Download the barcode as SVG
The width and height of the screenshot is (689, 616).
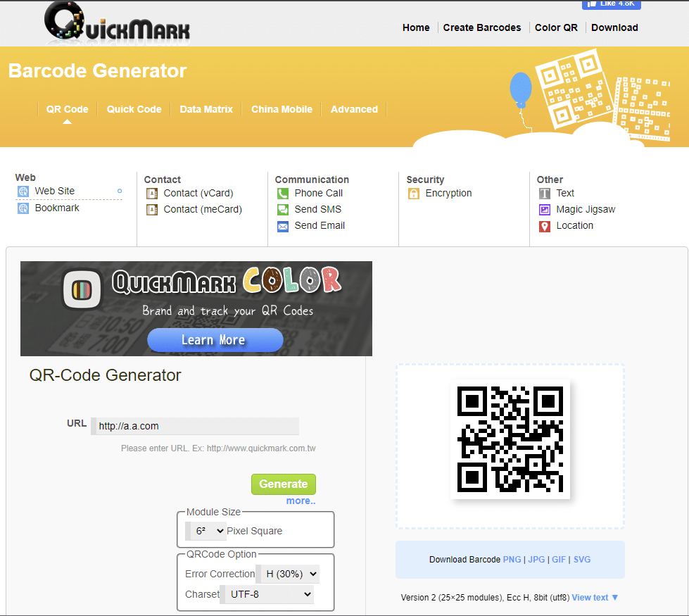click(582, 560)
